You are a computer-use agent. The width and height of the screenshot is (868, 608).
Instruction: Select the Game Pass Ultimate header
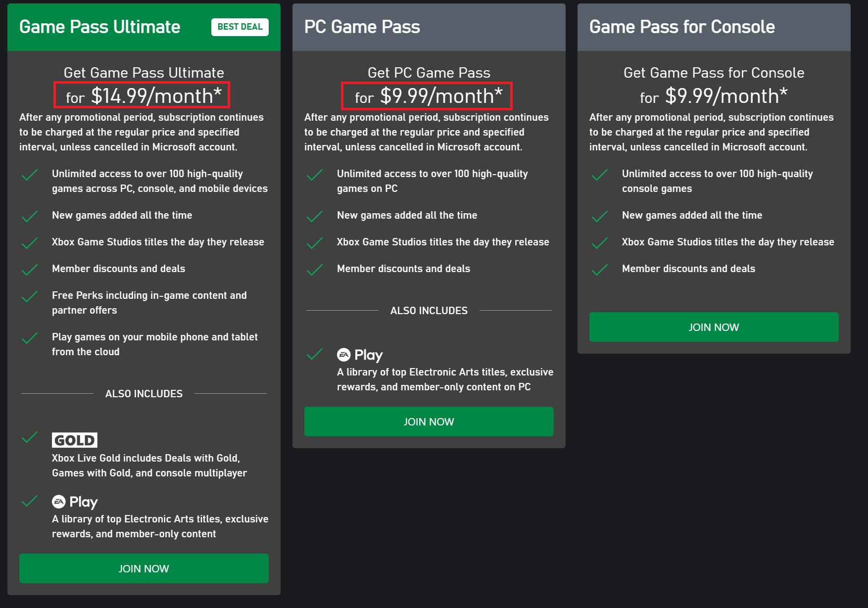coord(100,27)
